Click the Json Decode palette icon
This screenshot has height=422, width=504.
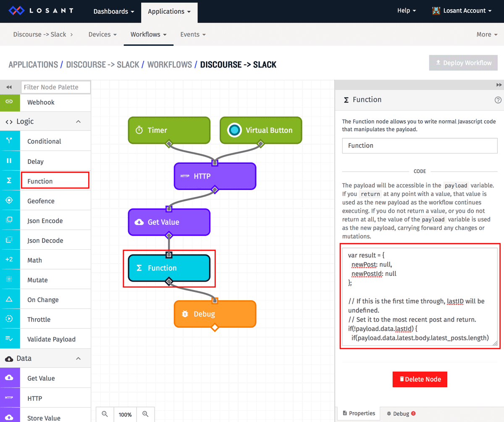[9, 240]
